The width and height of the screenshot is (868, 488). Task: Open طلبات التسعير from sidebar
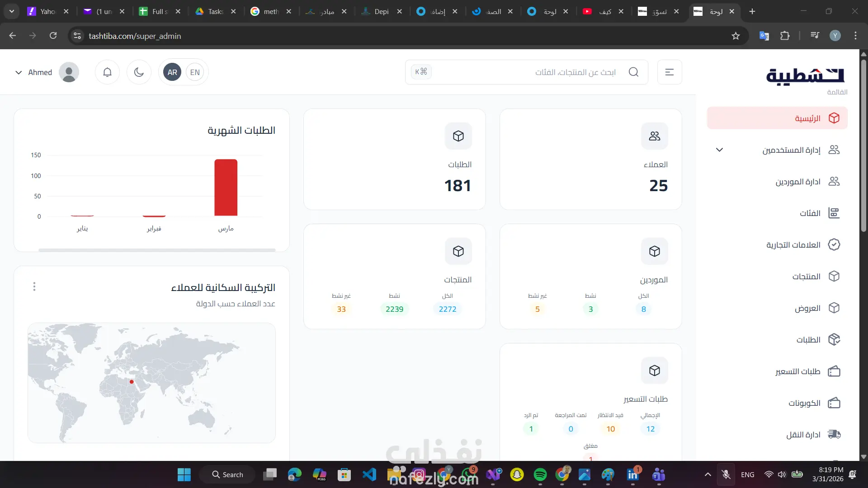pyautogui.click(x=797, y=371)
